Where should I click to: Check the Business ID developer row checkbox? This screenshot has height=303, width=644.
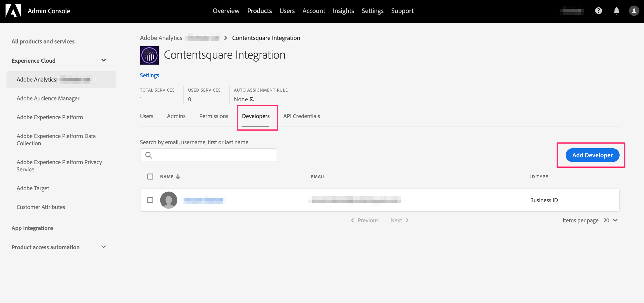pyautogui.click(x=150, y=200)
